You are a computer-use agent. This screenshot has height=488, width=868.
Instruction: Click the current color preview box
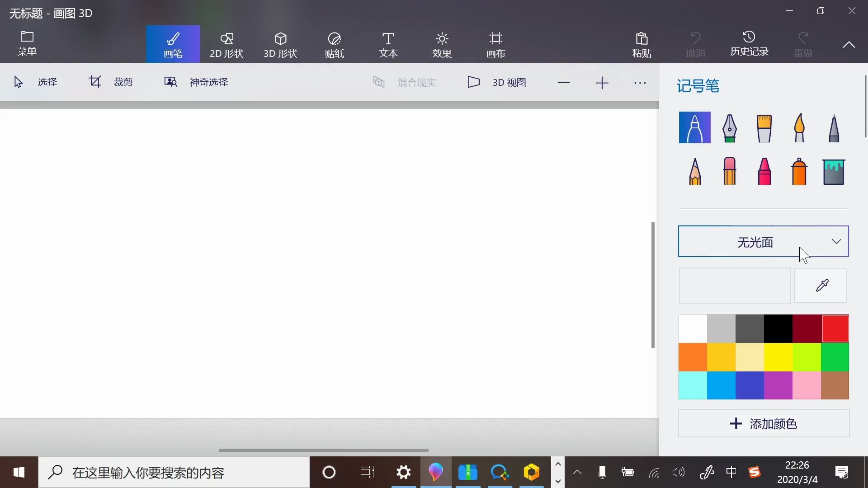(735, 286)
